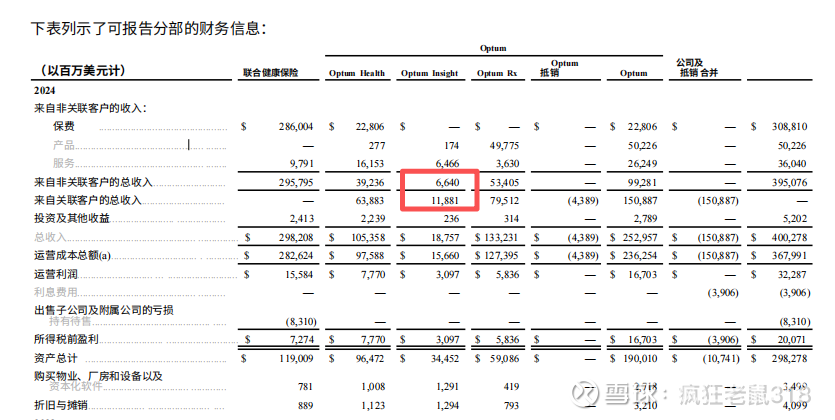Select the total revenue value 298,208
The image size is (835, 420).
point(296,237)
